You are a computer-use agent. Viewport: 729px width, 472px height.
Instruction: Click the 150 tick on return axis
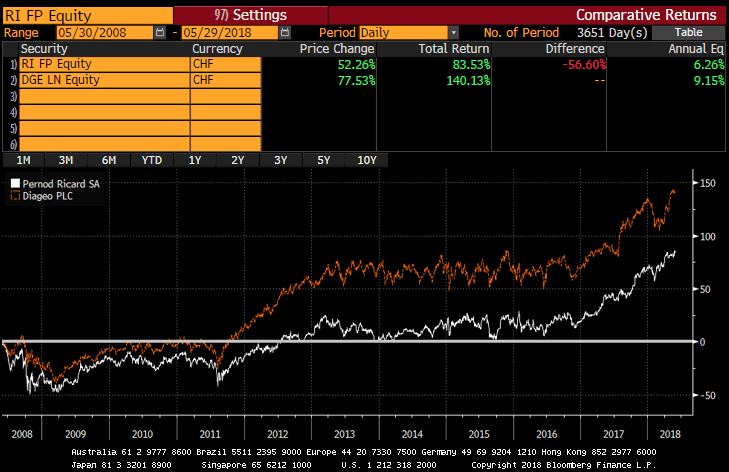tap(708, 183)
